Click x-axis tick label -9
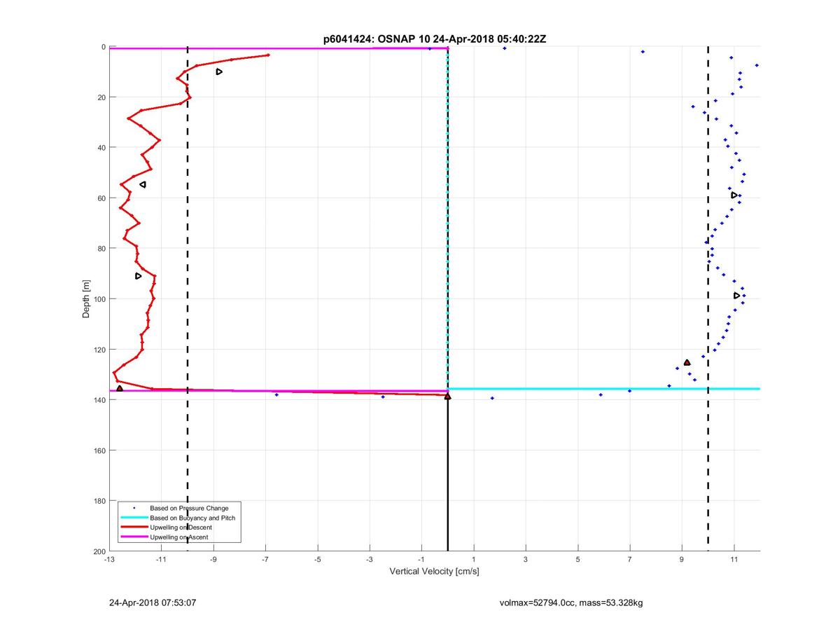840x620 pixels. (x=213, y=560)
